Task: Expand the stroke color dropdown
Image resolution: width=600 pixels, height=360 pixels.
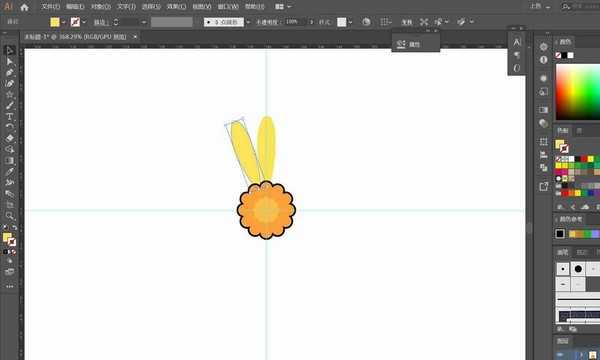Action: coord(84,22)
